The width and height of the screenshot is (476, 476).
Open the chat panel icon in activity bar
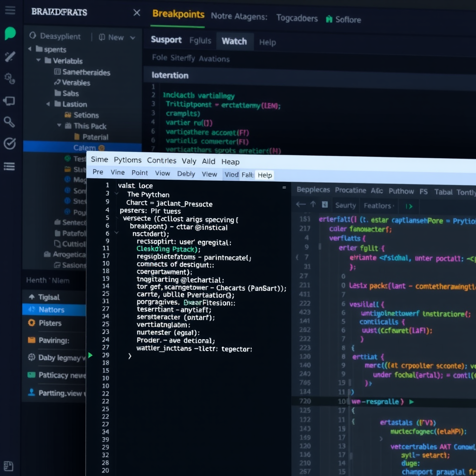point(10,33)
